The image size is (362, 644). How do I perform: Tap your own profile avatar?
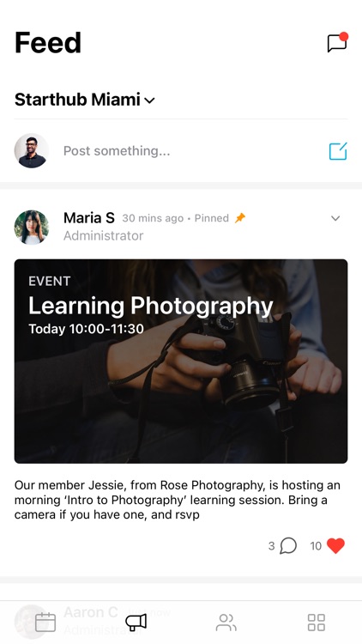click(32, 150)
